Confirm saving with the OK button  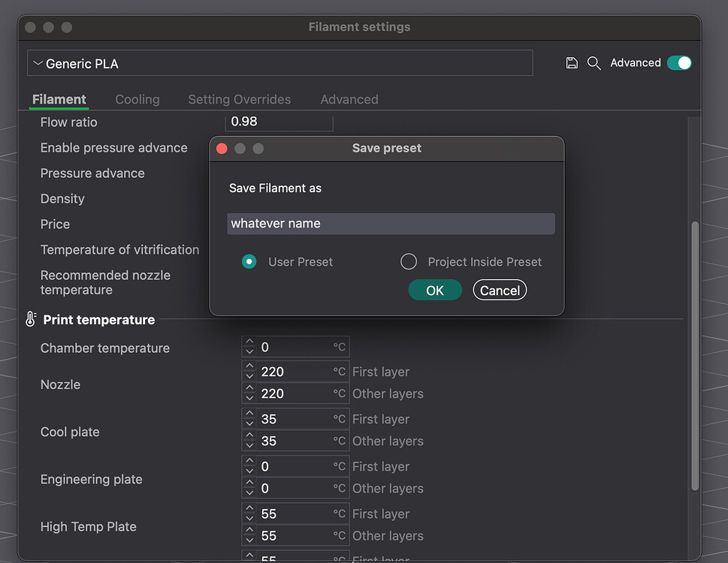click(x=435, y=291)
